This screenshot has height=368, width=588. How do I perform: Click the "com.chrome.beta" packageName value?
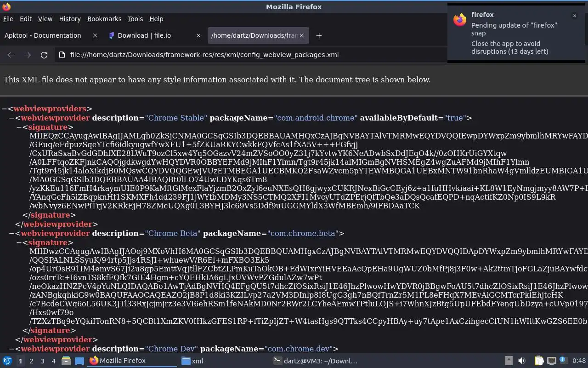[x=303, y=233]
